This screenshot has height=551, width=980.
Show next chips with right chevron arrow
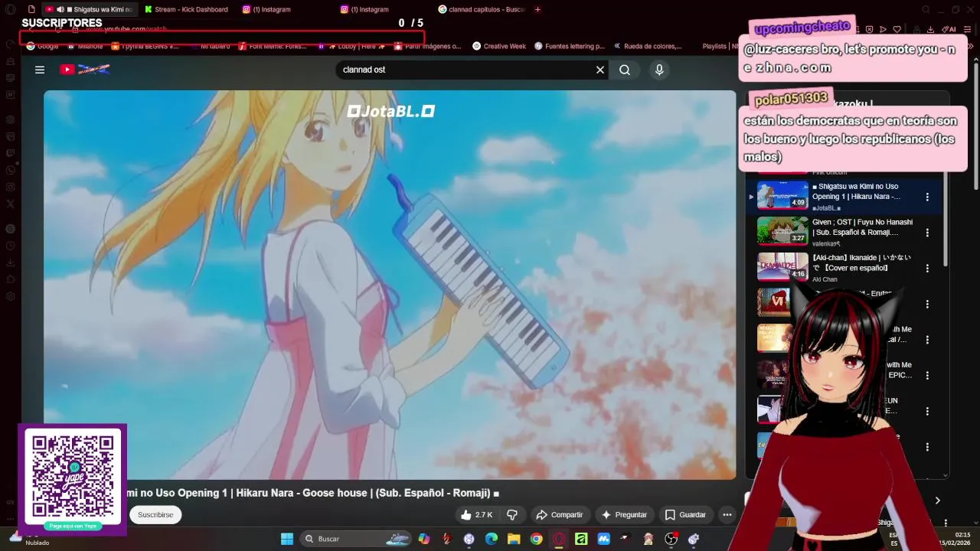937,500
